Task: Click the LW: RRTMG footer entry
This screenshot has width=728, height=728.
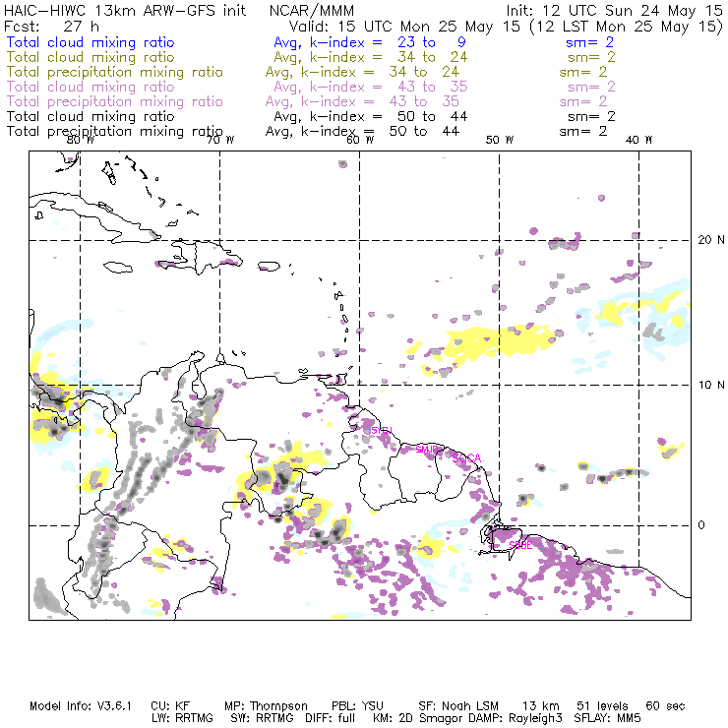Action: 182,718
